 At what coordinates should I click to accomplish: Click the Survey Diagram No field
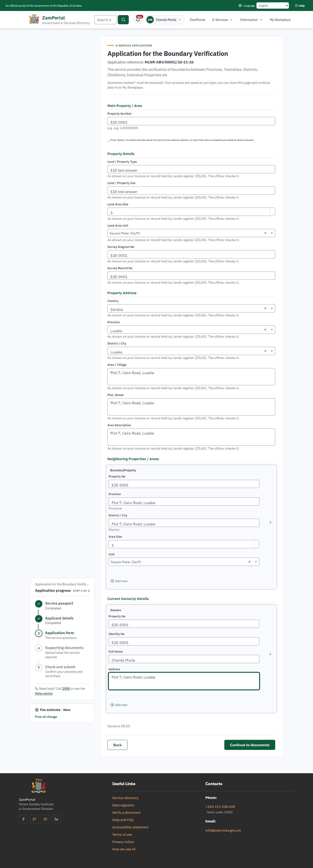click(x=191, y=254)
